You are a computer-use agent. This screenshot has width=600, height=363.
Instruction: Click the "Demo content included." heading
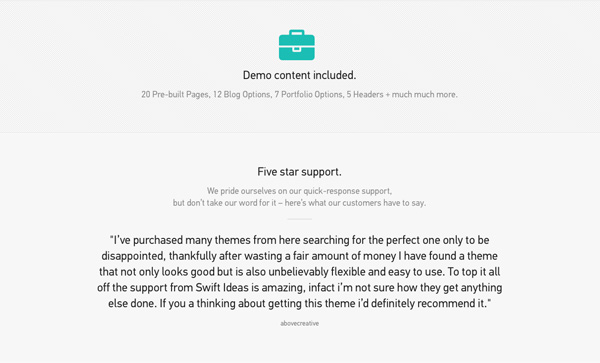pyautogui.click(x=299, y=75)
